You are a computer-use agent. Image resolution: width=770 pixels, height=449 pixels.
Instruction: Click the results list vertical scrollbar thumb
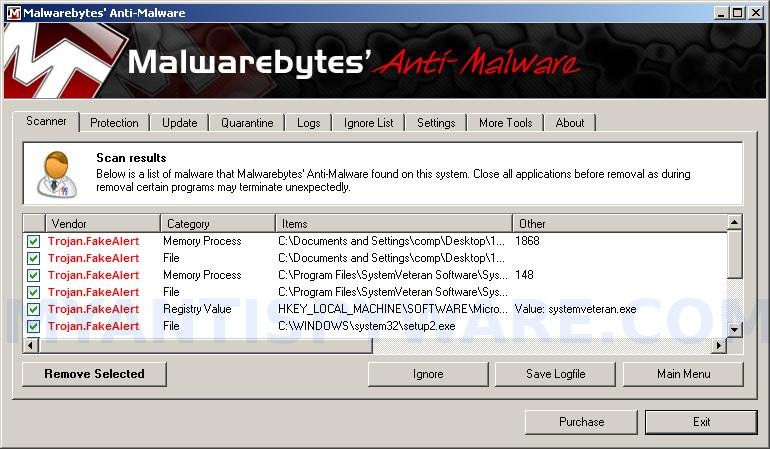[734, 254]
